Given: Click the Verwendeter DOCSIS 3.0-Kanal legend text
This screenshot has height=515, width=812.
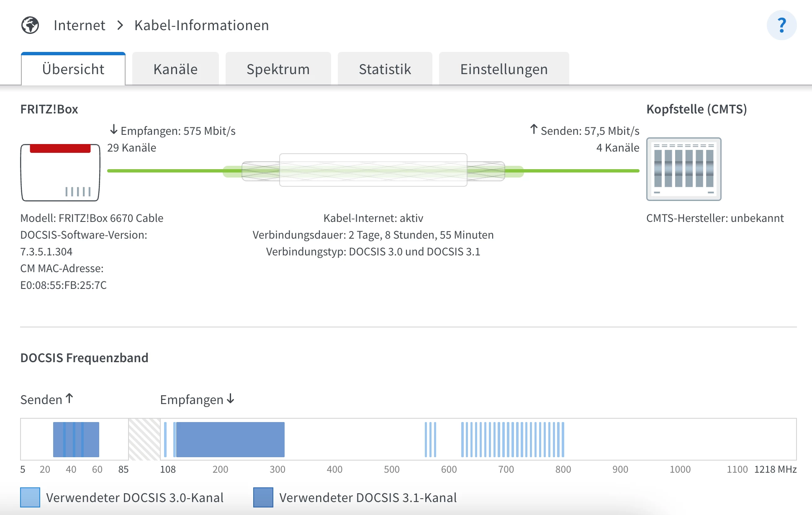Looking at the screenshot, I should coord(135,497).
